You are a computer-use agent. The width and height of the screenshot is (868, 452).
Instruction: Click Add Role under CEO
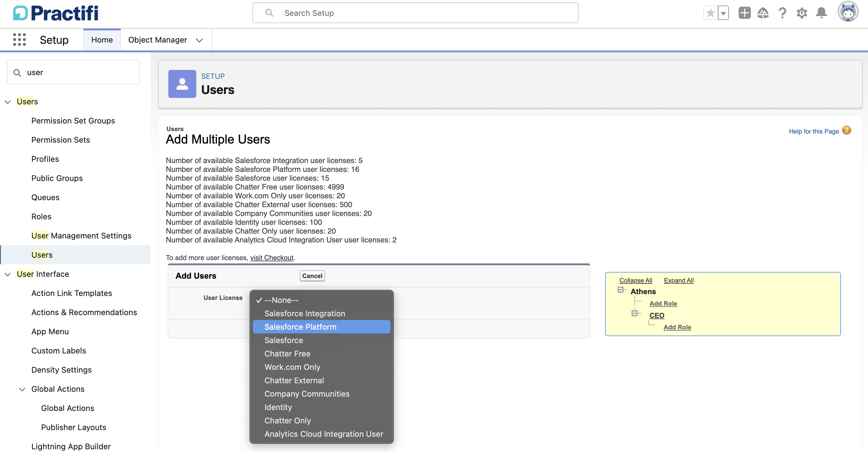click(x=677, y=327)
